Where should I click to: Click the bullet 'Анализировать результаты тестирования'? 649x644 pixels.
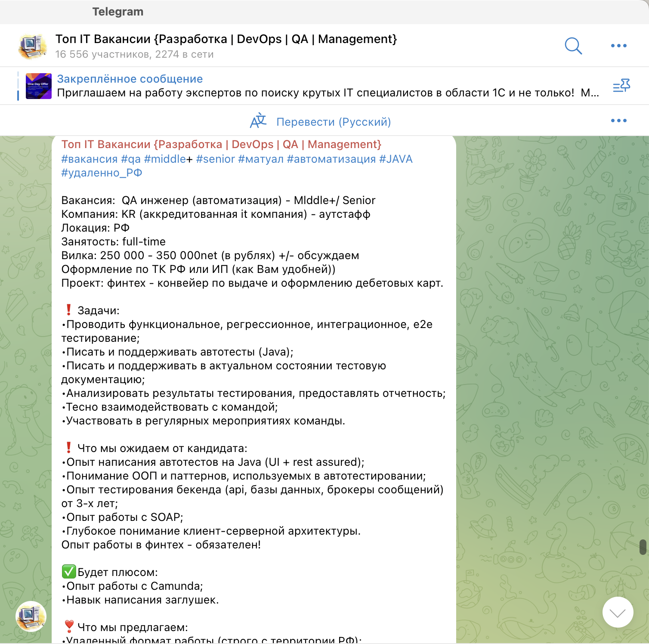(x=253, y=393)
